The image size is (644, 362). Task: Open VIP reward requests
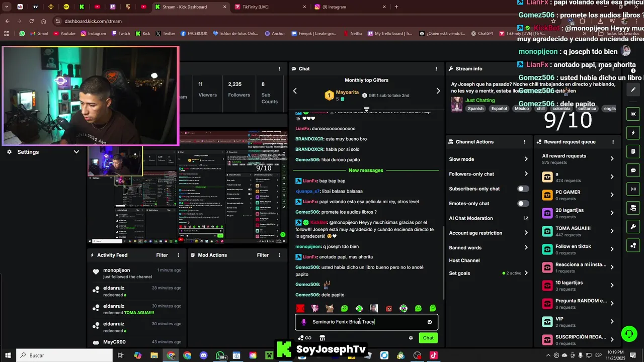click(578, 322)
